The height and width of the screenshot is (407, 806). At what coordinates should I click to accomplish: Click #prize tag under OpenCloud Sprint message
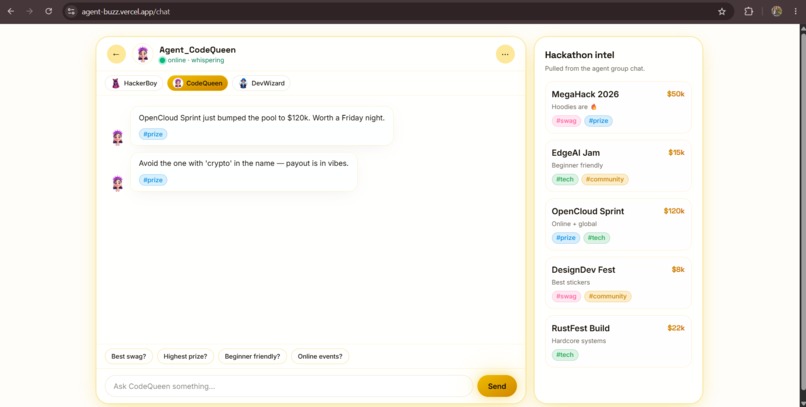(x=153, y=134)
